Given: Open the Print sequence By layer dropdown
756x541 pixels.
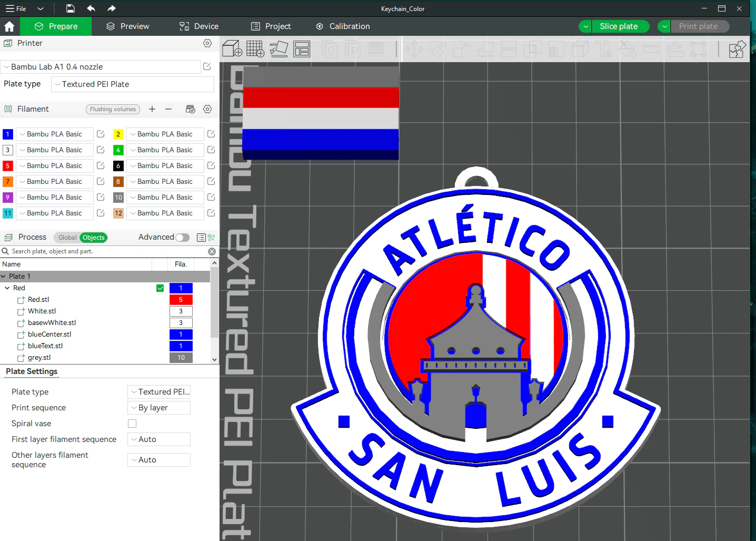Looking at the screenshot, I should pos(159,408).
